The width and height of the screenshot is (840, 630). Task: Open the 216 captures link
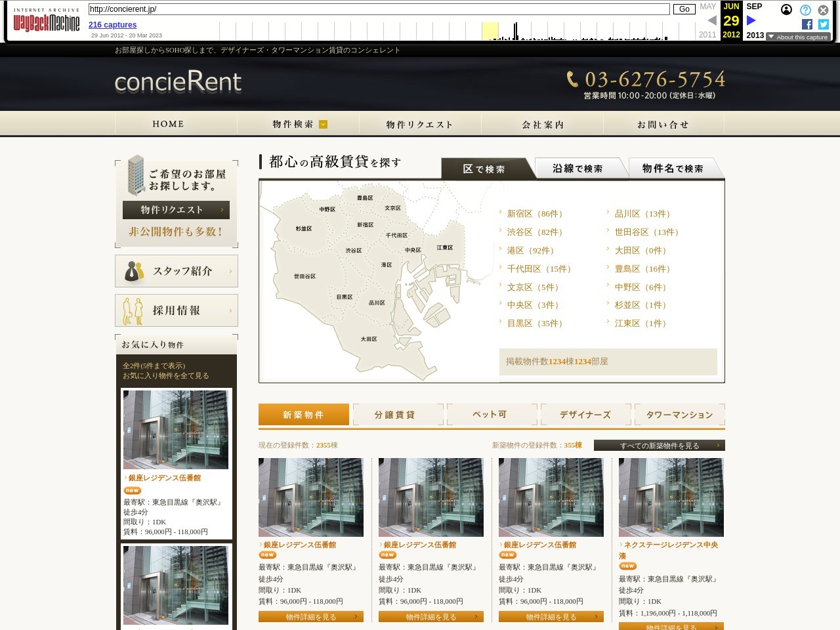click(x=112, y=25)
